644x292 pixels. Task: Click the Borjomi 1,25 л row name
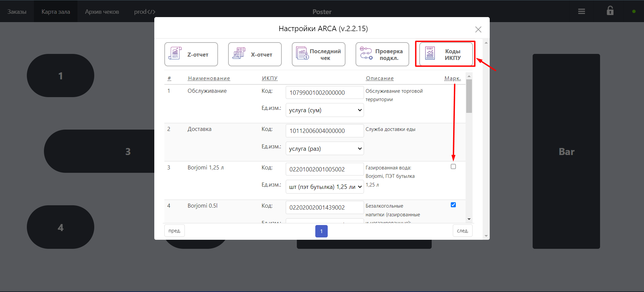[206, 167]
